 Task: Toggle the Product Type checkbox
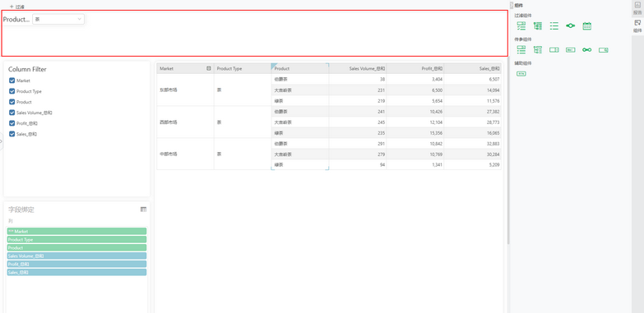pos(12,91)
